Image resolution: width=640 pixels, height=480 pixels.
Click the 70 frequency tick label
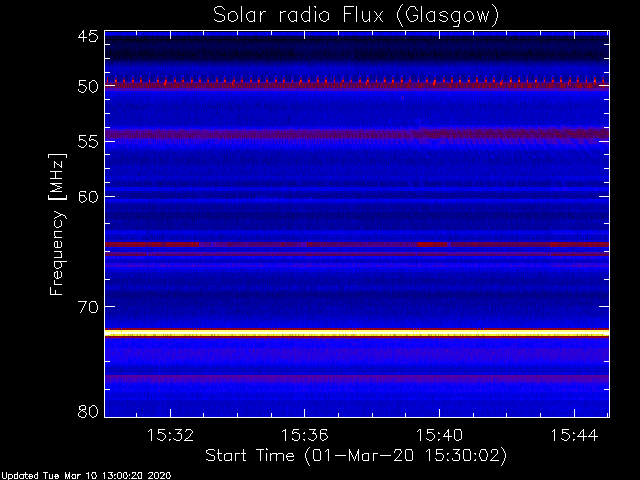tap(88, 307)
